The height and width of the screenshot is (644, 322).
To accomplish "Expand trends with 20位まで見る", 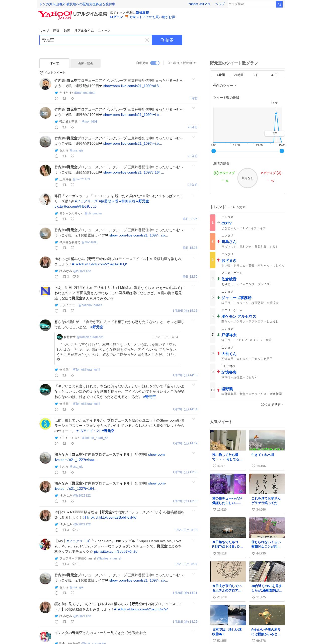I will point(273,405).
